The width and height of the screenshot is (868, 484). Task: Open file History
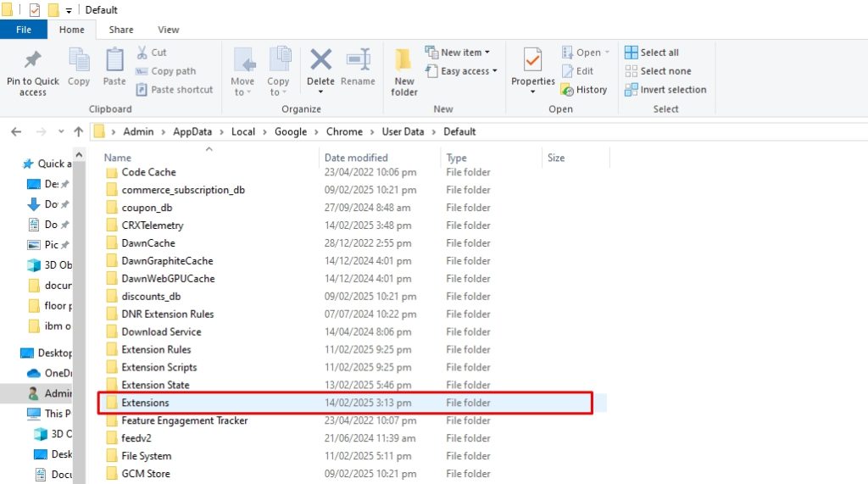(x=583, y=89)
